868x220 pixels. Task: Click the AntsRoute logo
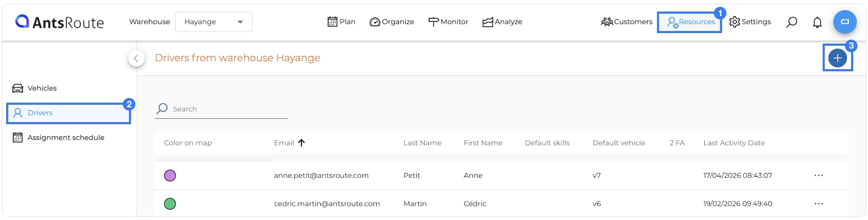(59, 22)
